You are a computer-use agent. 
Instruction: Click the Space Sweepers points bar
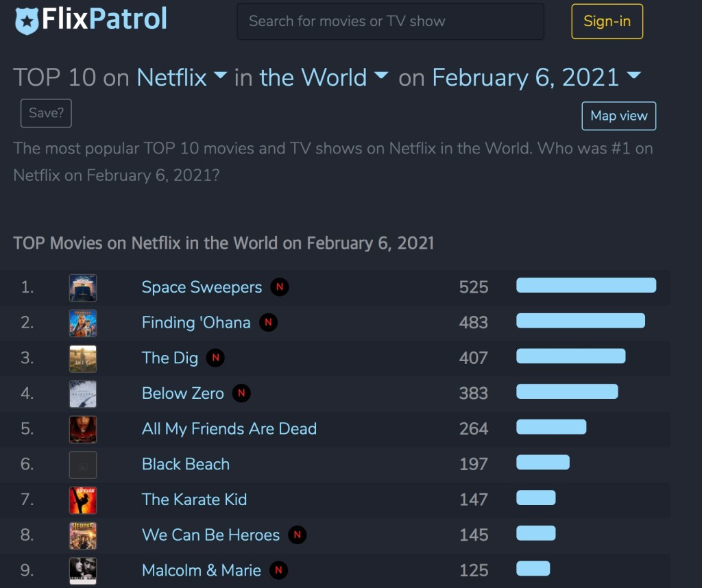585,286
